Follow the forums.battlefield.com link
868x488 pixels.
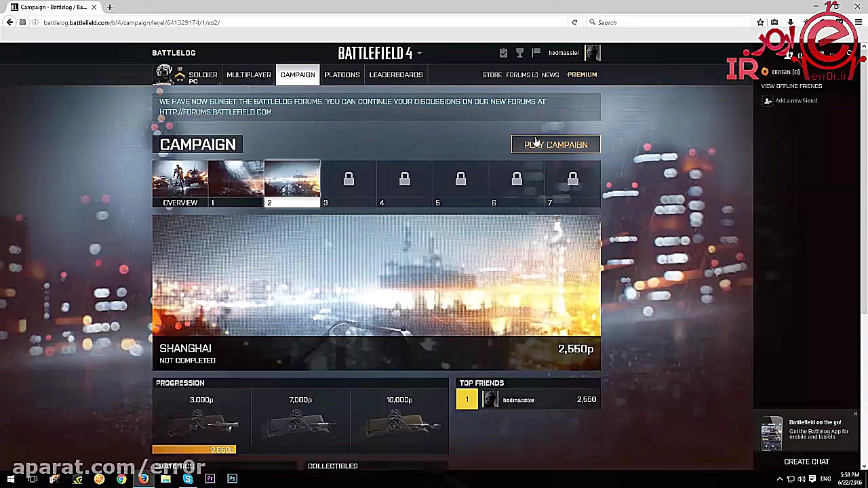point(216,112)
